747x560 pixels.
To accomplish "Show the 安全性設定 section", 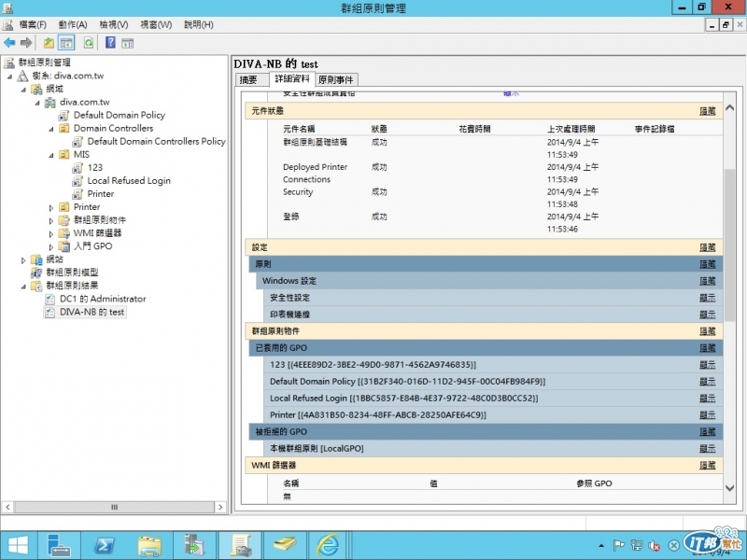I will point(708,298).
